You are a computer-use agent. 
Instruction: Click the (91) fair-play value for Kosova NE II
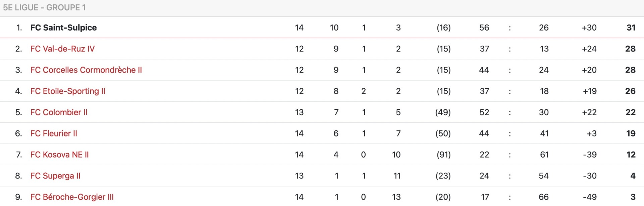(443, 155)
